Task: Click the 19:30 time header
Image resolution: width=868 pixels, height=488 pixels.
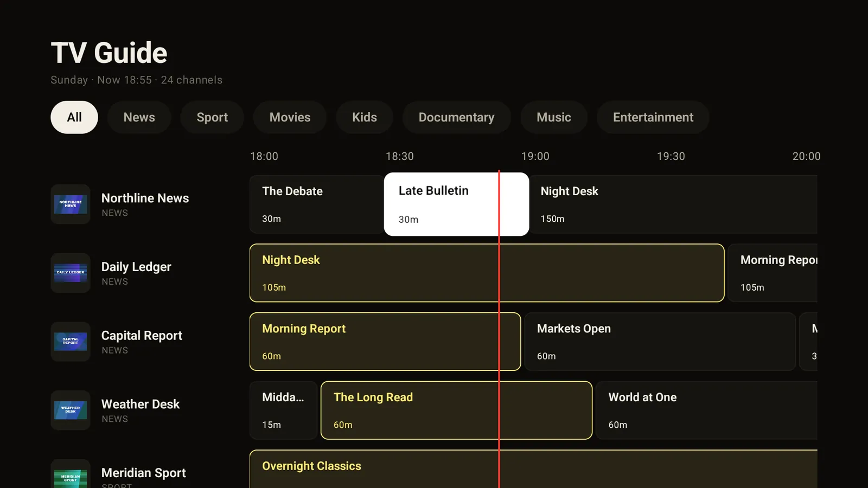Action: pos(671,156)
